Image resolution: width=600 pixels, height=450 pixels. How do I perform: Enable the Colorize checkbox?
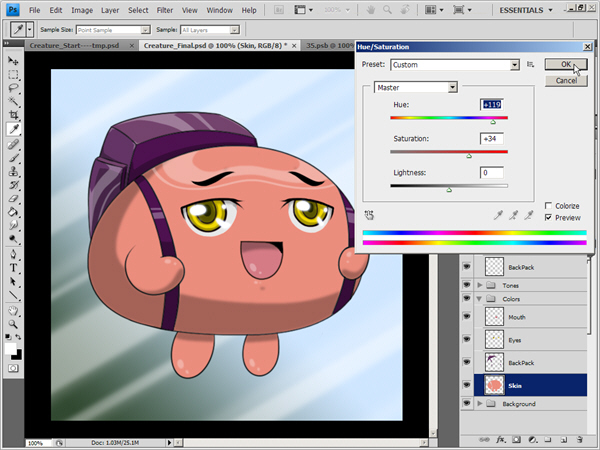pos(548,206)
